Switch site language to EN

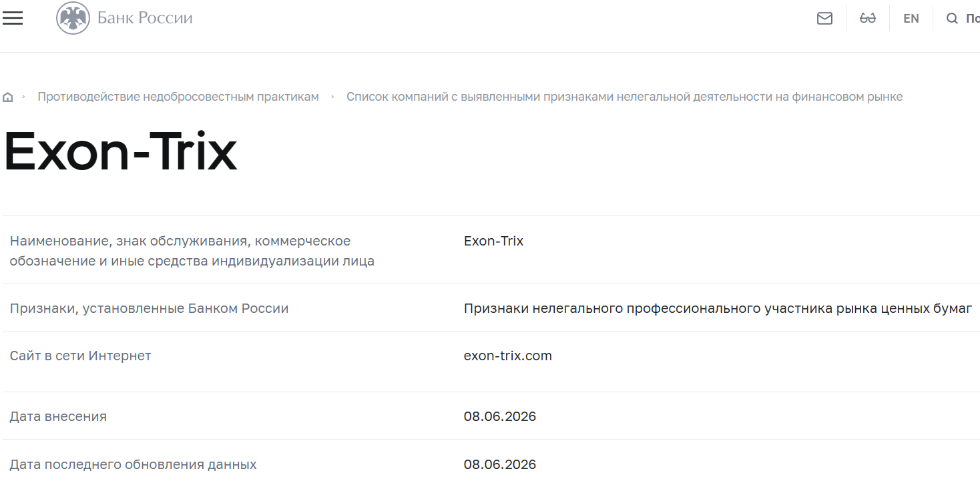(911, 19)
